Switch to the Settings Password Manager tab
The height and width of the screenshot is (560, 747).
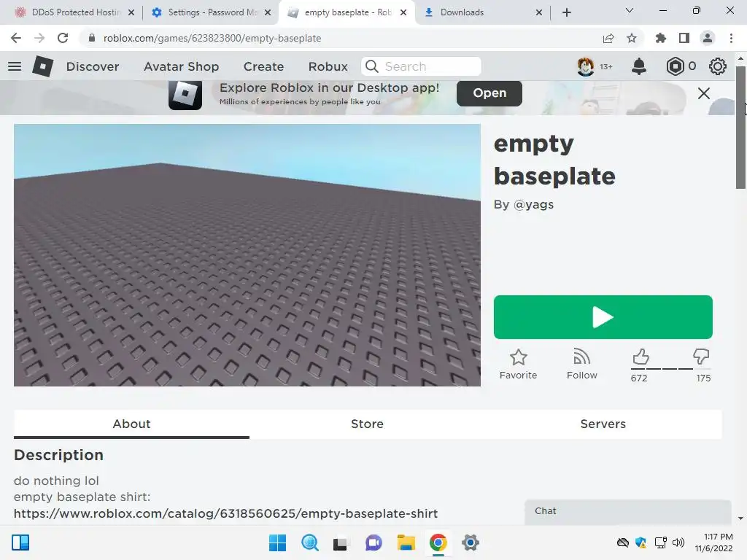point(209,12)
